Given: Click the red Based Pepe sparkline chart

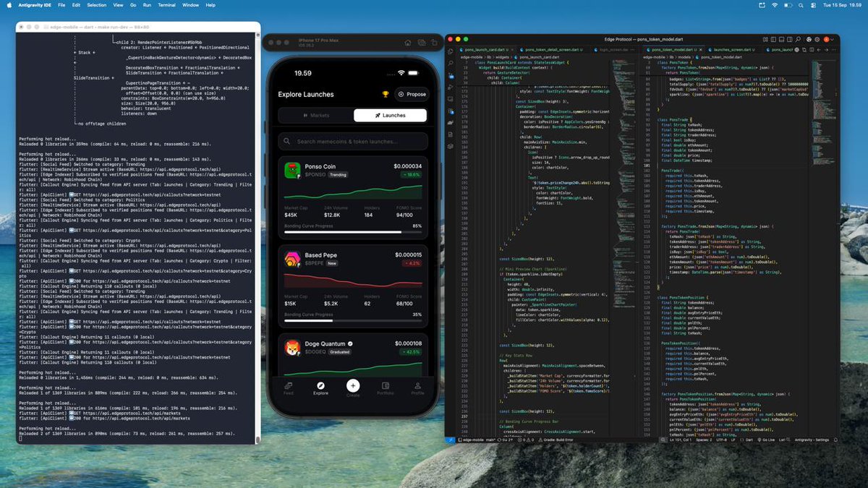Looking at the screenshot, I should tap(353, 281).
